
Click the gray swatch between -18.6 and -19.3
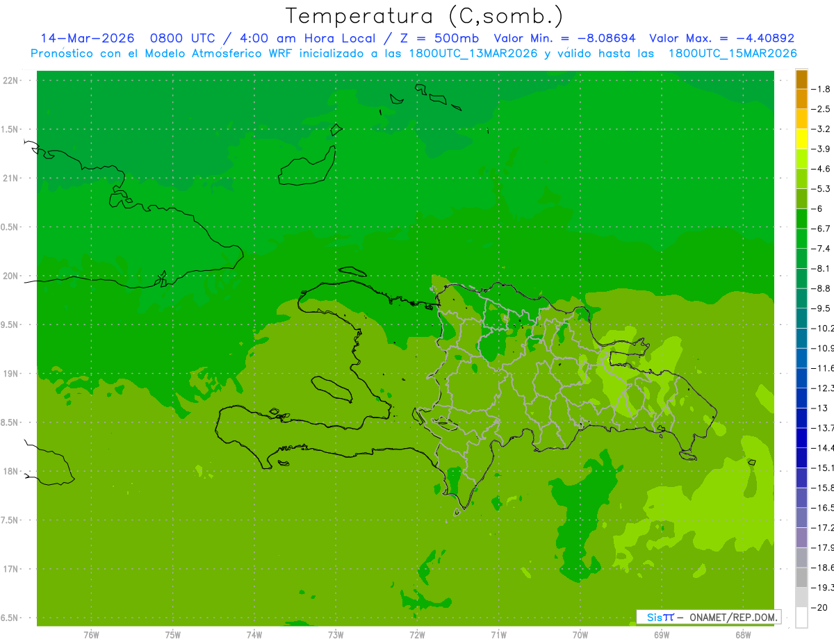(801, 577)
